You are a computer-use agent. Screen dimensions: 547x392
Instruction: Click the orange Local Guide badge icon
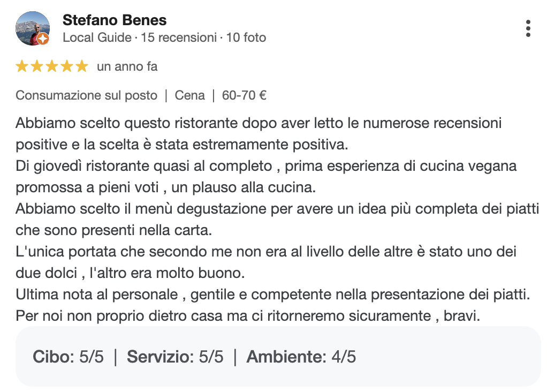click(43, 39)
